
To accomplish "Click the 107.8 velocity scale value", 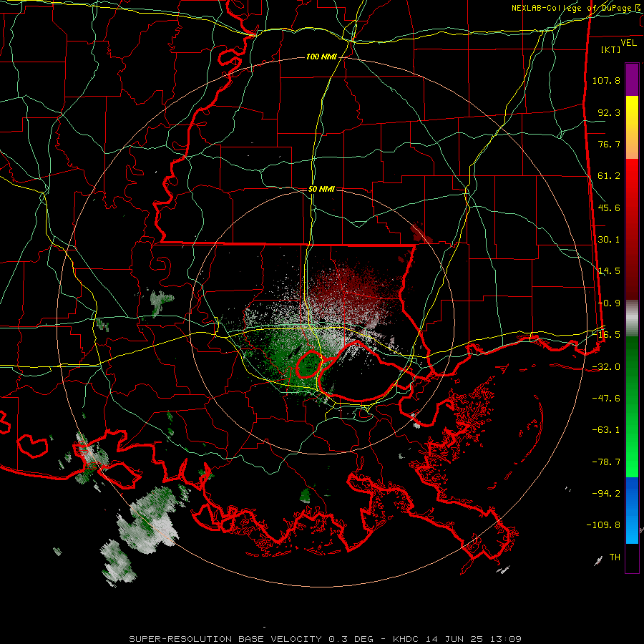I will coord(606,80).
